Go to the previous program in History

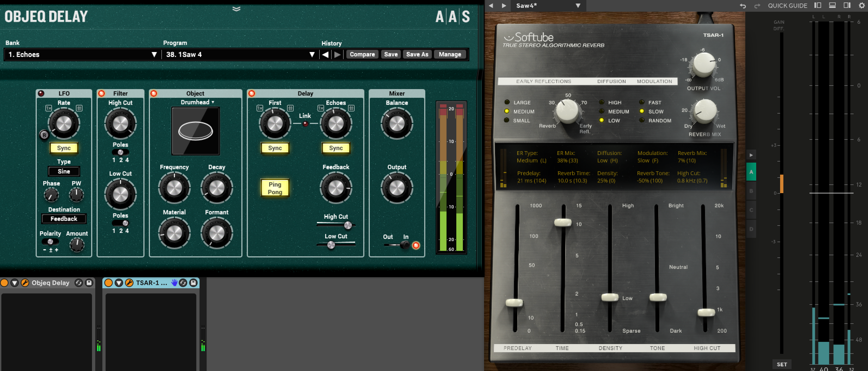(x=325, y=54)
